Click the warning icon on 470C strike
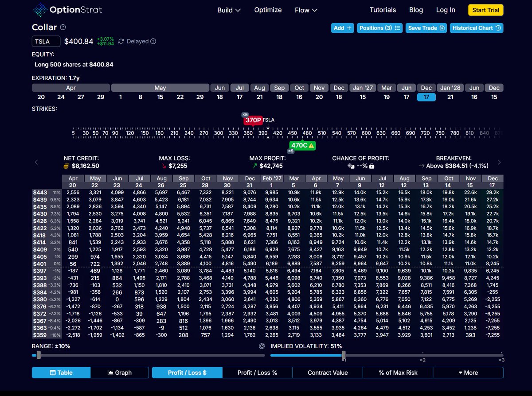This screenshot has height=396, width=532. click(311, 145)
